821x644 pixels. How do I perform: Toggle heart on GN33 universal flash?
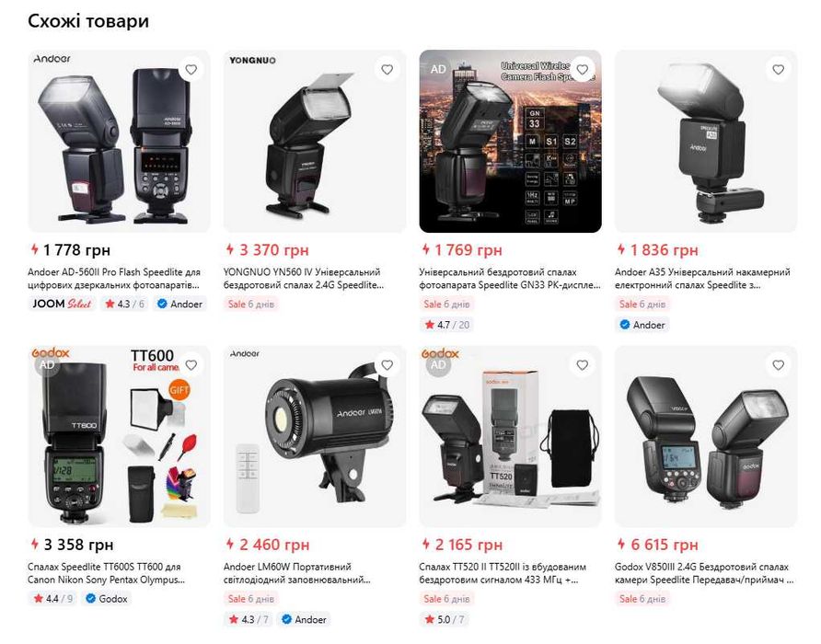583,70
